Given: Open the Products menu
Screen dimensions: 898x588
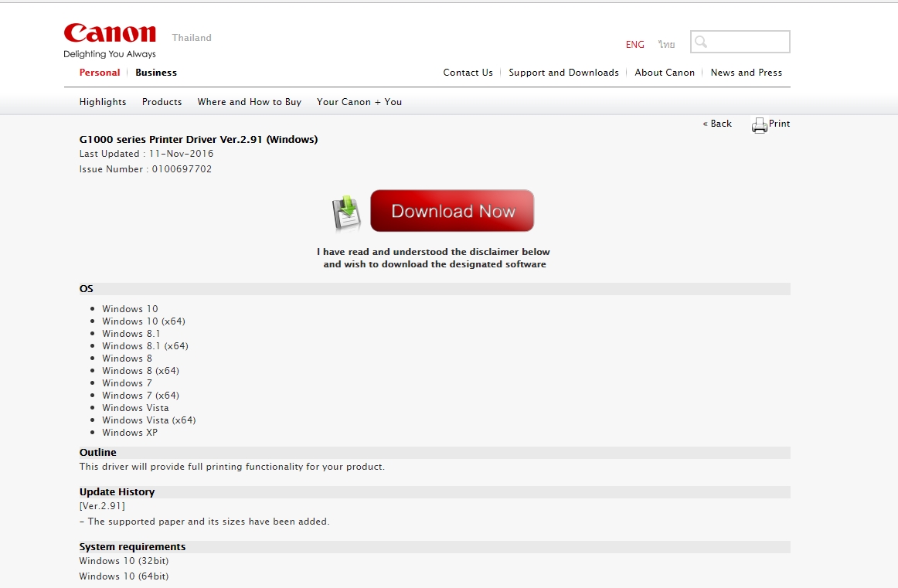Looking at the screenshot, I should pyautogui.click(x=162, y=102).
